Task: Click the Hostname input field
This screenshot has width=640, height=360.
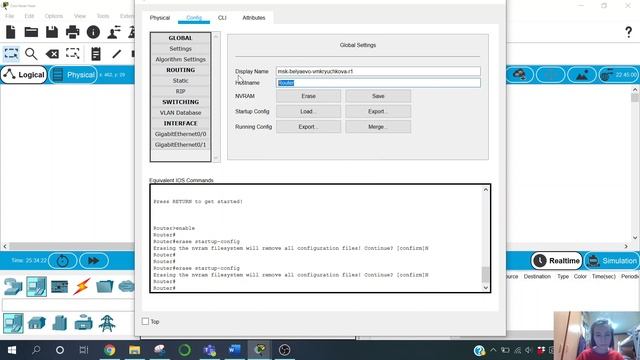Action: click(378, 83)
